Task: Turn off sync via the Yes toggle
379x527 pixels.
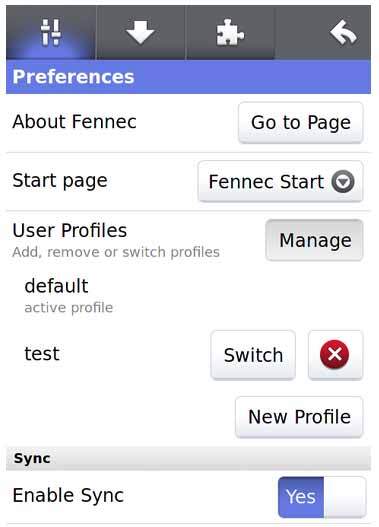Action: click(301, 497)
